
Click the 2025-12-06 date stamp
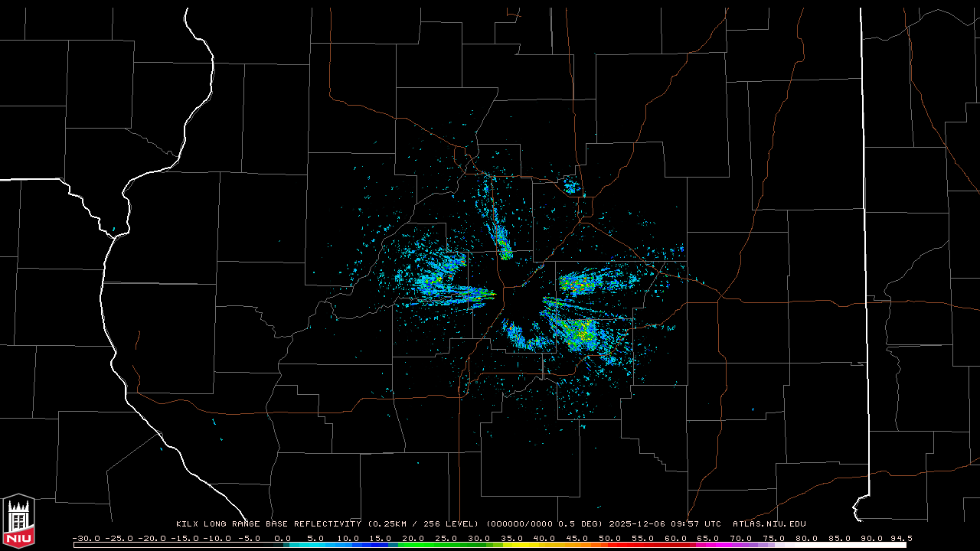637,524
